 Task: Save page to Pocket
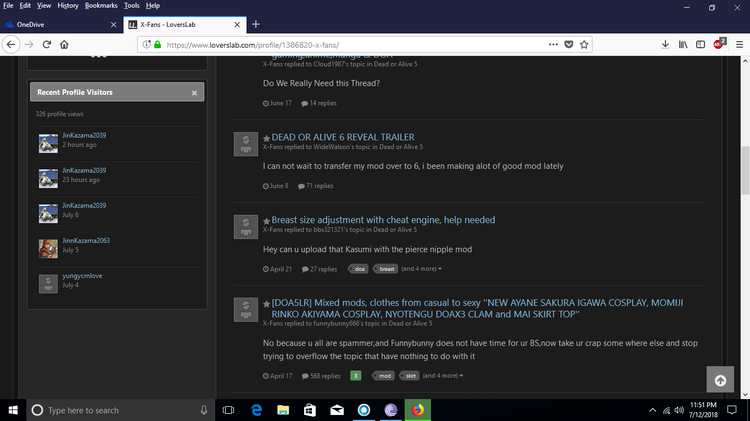[569, 44]
